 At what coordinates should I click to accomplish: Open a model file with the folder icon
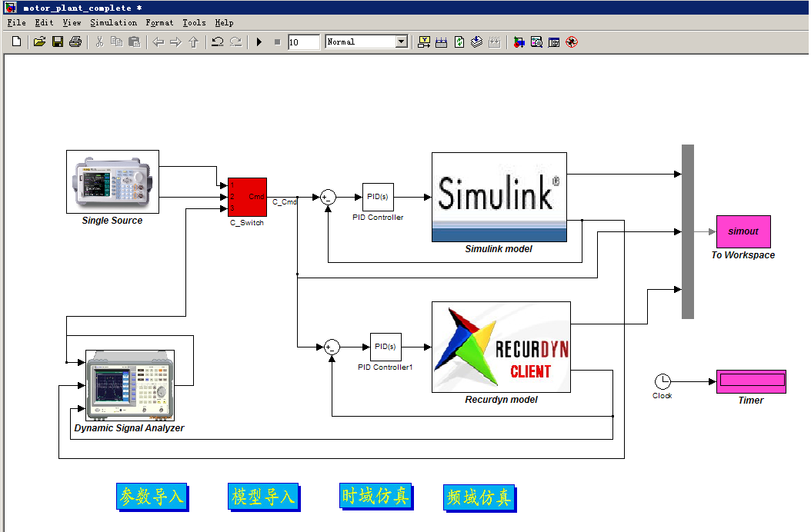39,42
